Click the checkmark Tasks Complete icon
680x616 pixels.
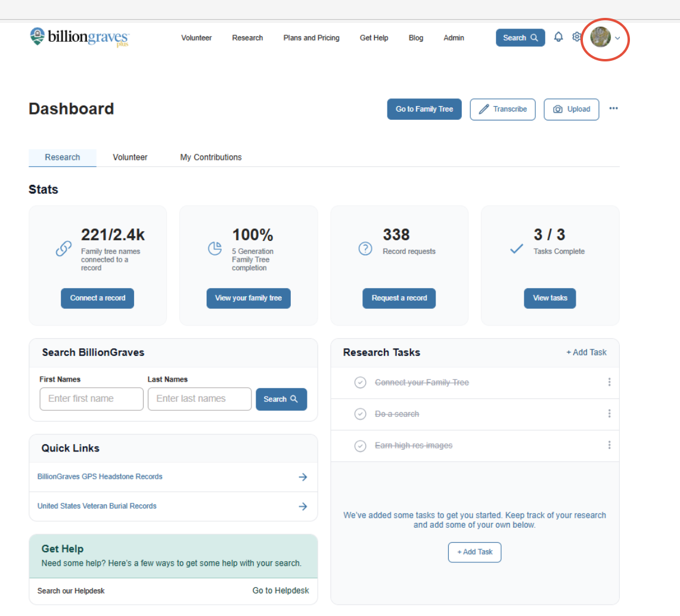[516, 249]
